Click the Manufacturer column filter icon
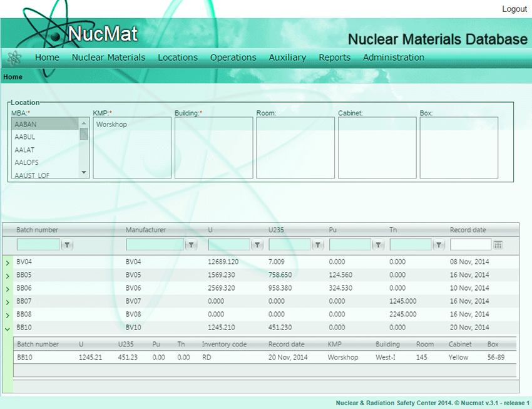Viewport: 532px width, 409px height. [x=192, y=245]
